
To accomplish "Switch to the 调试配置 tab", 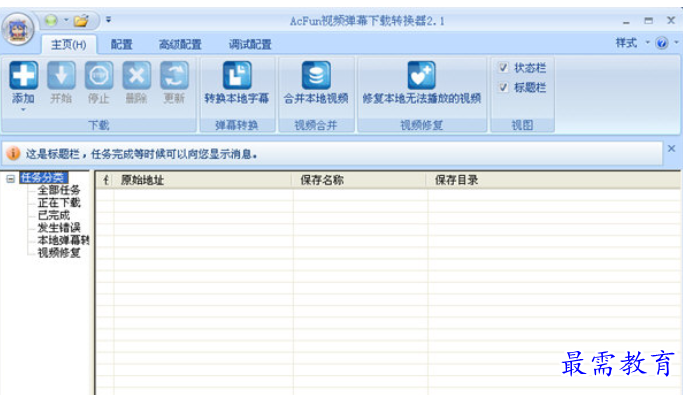I will click(x=250, y=44).
